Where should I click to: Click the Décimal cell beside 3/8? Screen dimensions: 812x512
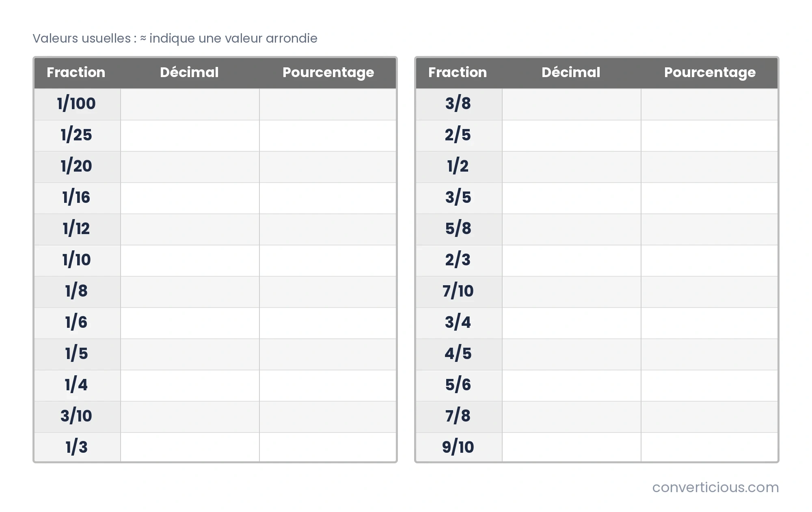(x=572, y=104)
